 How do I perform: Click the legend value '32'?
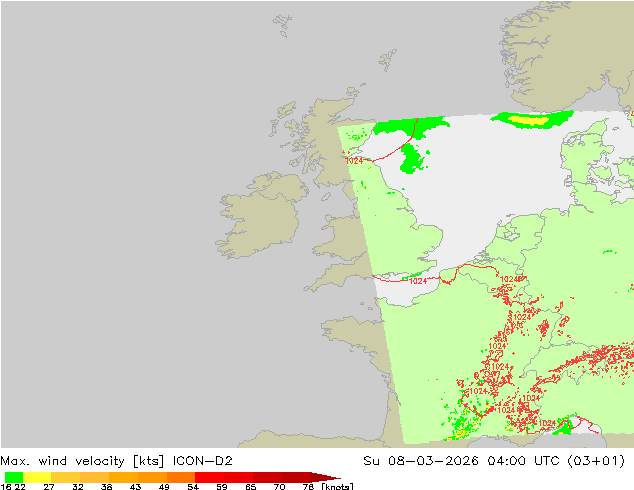pos(78,487)
